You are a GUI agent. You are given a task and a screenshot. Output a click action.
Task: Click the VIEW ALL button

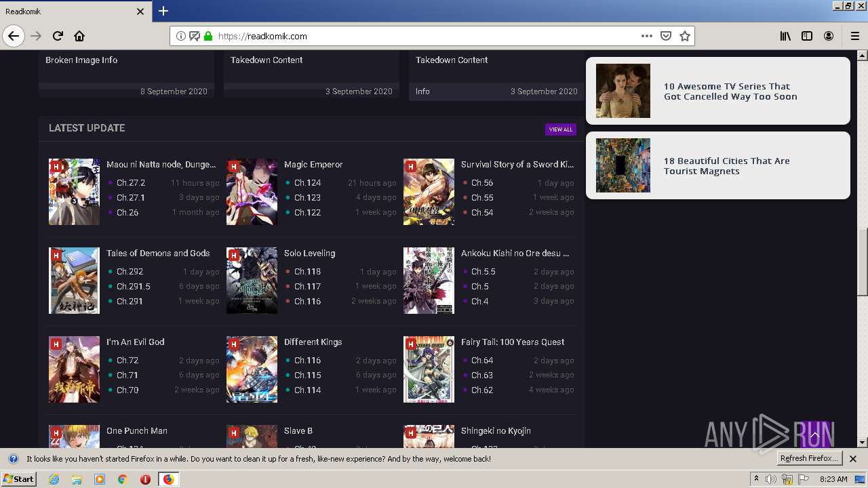561,129
